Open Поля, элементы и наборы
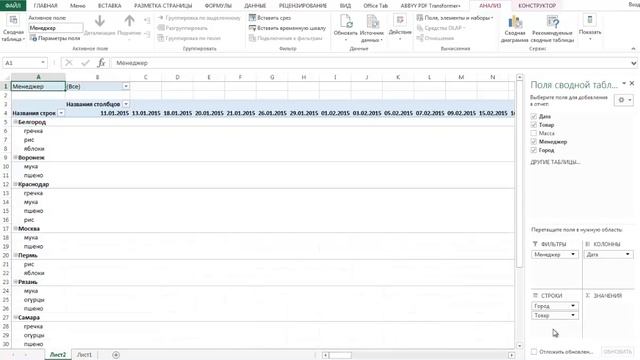This screenshot has width=640, height=360. tap(455, 18)
